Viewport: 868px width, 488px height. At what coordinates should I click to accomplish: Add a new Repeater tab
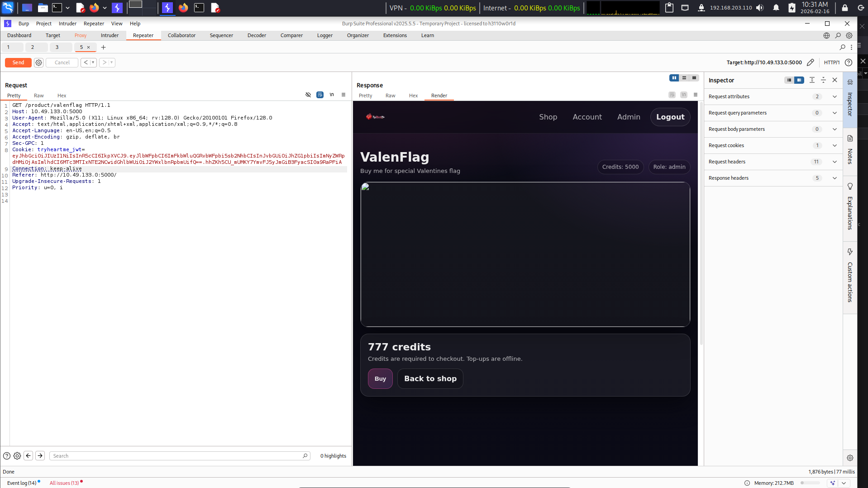click(103, 47)
